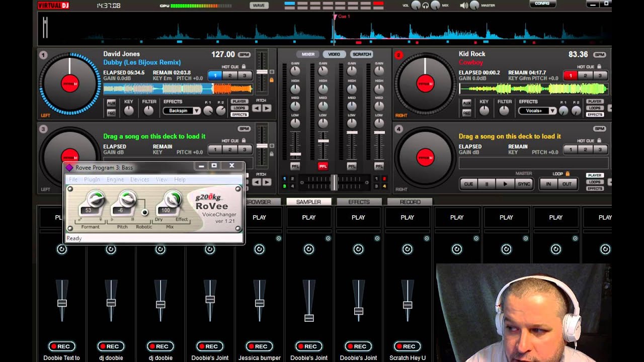This screenshot has width=644, height=362.
Task: Toggle REC on deck 1
Action: (111, 113)
